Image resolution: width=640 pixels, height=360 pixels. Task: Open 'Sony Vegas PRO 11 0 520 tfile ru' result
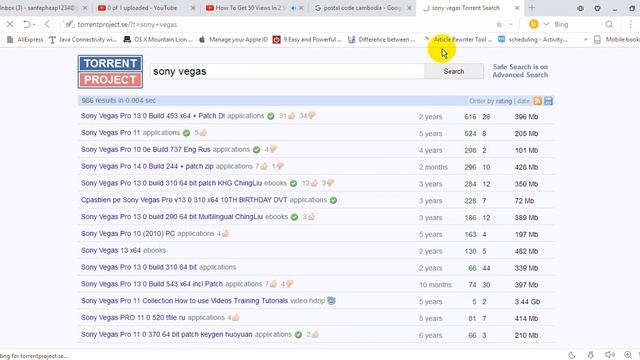tap(133, 318)
